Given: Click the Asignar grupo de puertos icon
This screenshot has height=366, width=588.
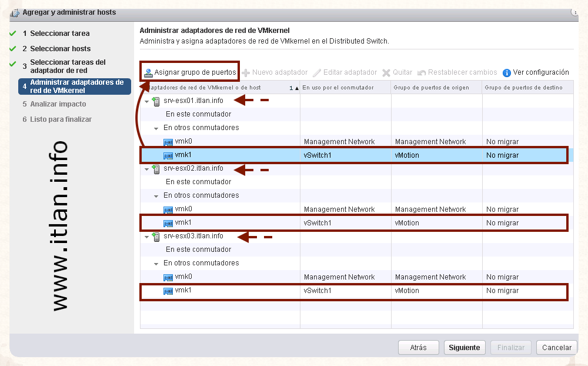Looking at the screenshot, I should point(148,73).
